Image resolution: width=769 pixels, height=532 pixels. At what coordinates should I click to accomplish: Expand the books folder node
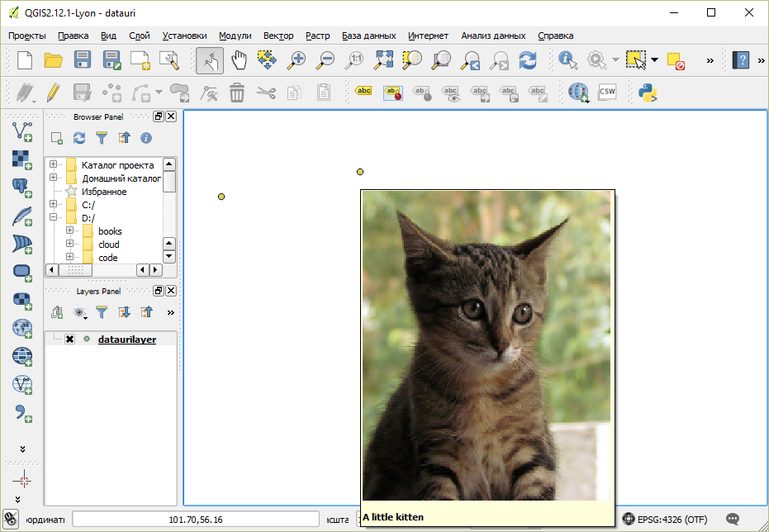(x=70, y=231)
